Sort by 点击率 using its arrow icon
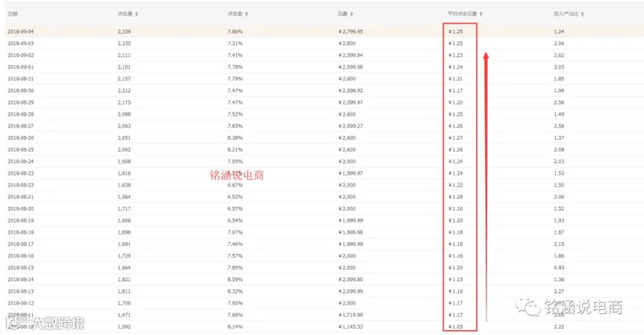 pos(246,14)
